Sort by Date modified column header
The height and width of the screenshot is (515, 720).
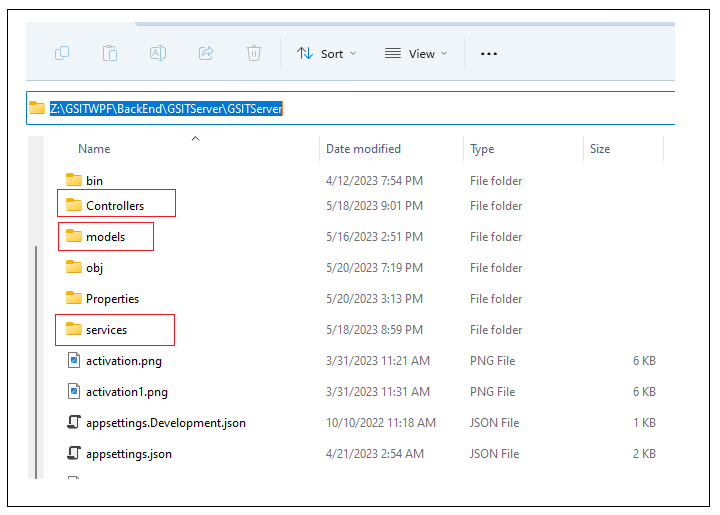[363, 149]
